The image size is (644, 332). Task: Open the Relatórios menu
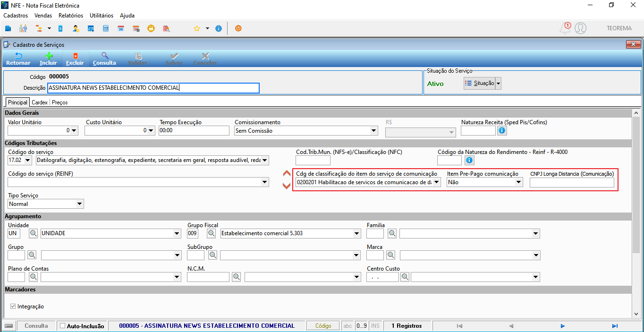point(71,16)
